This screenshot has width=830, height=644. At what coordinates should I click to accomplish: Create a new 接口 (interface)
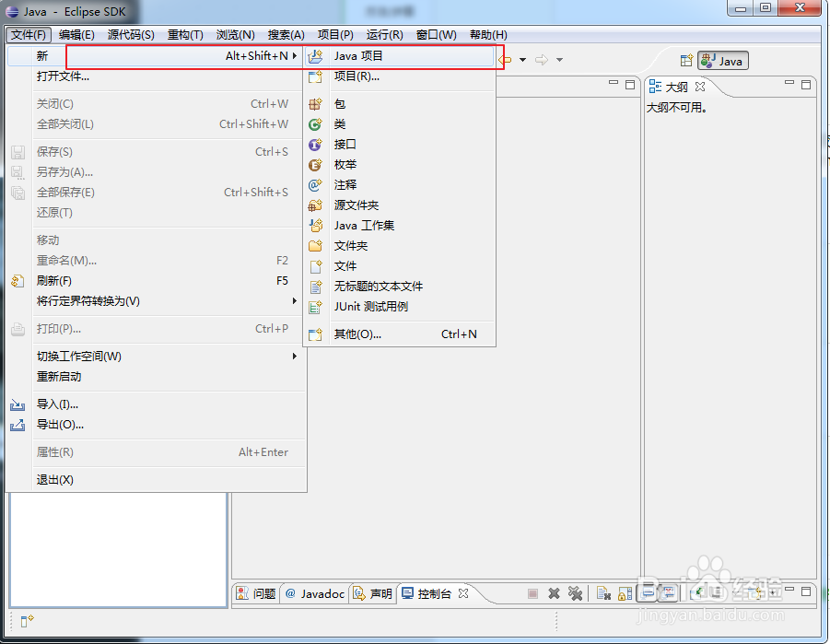coord(400,144)
